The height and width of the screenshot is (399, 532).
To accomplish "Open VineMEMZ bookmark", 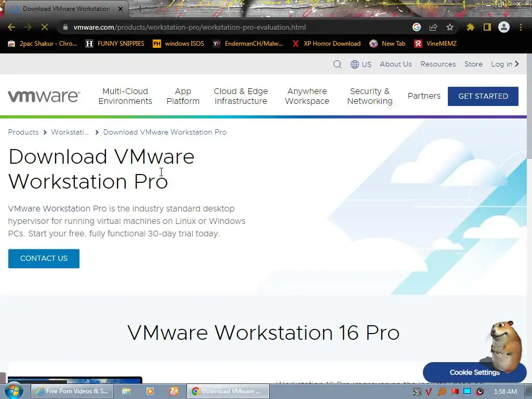I will coord(435,44).
